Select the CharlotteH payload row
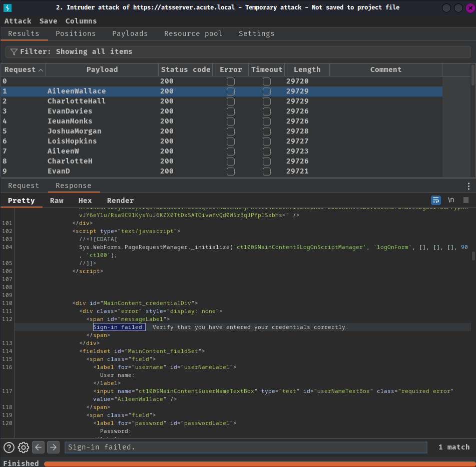The image size is (476, 467). [221, 161]
